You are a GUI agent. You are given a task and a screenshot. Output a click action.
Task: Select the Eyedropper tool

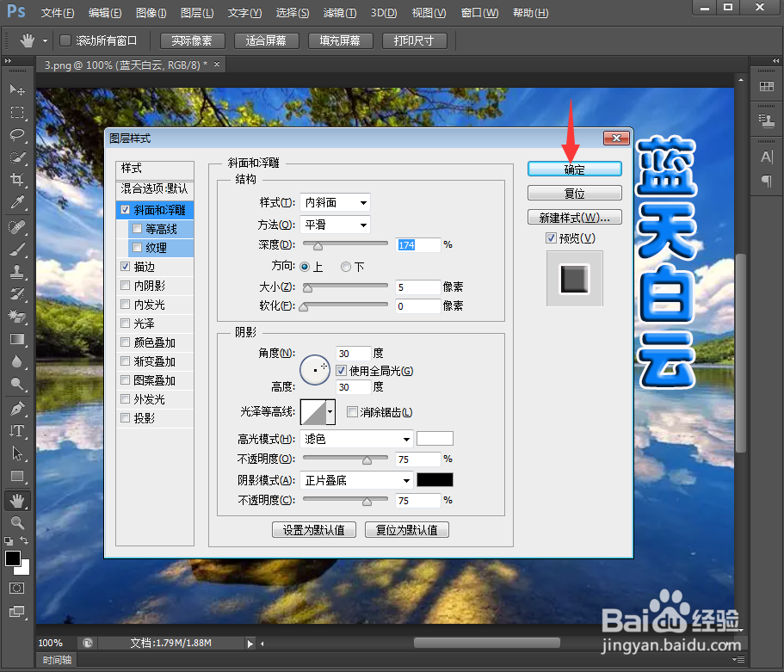coord(17,202)
